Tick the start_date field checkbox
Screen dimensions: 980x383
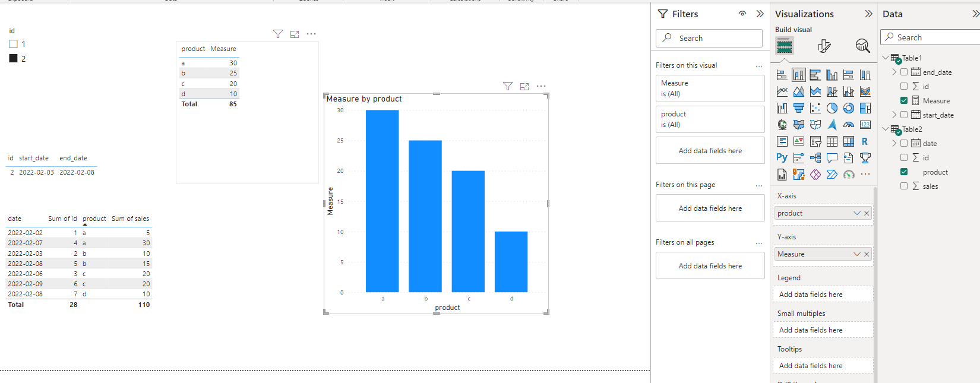[x=904, y=115]
